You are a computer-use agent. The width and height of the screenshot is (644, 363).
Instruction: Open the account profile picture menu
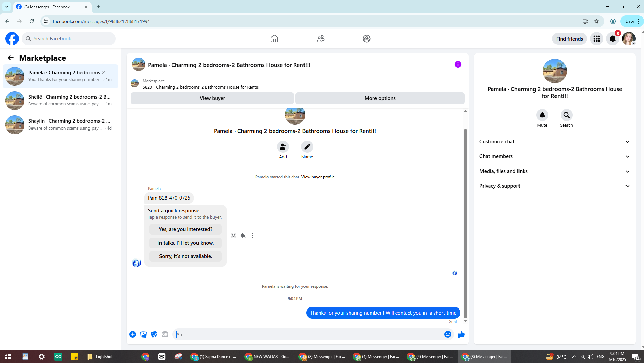click(x=629, y=39)
